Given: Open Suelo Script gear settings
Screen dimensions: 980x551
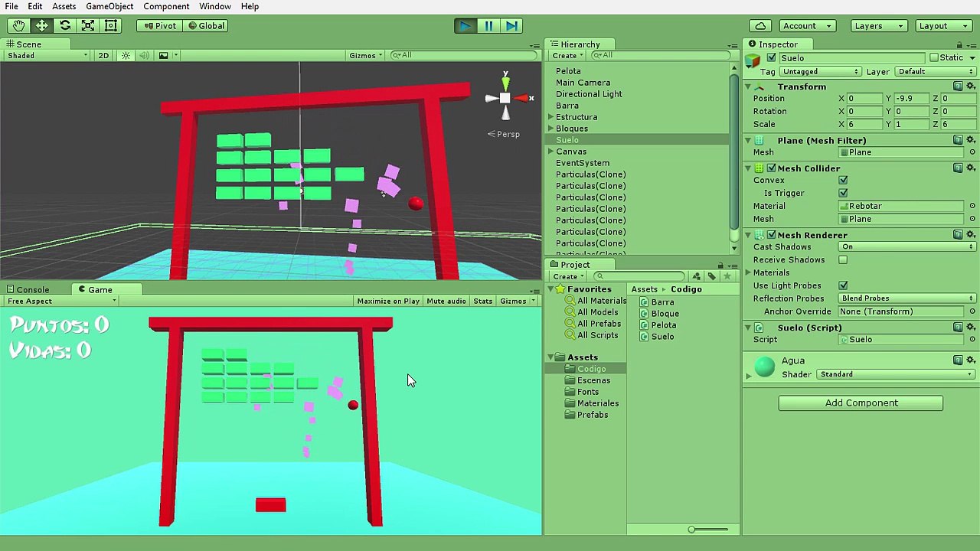Looking at the screenshot, I should [x=971, y=327].
